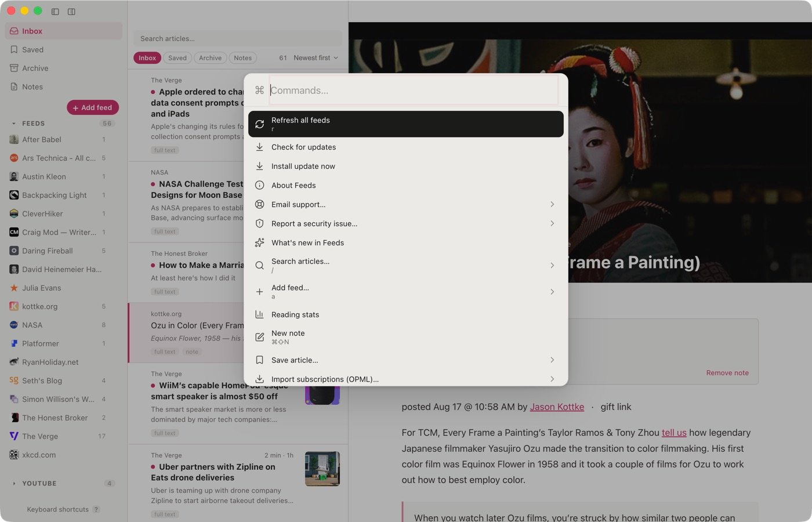Click the question mark icon beside Keyboard shortcuts
This screenshot has height=522, width=812.
(96, 510)
